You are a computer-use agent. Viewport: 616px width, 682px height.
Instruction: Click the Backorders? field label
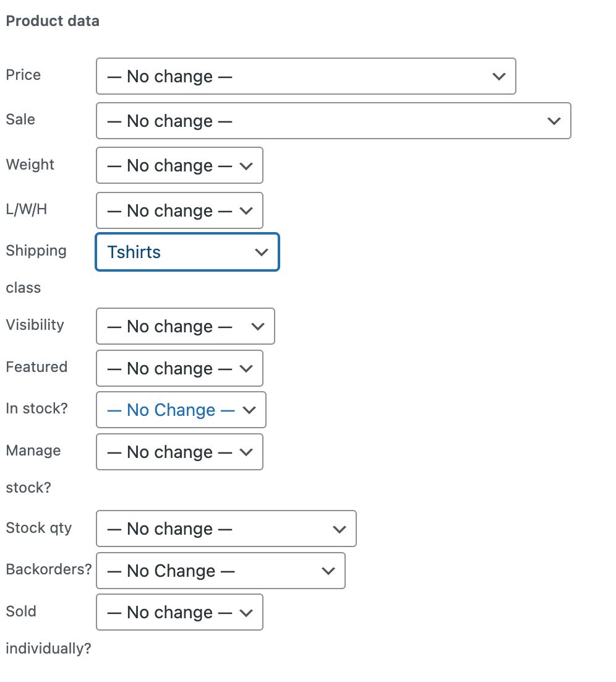[x=48, y=569]
